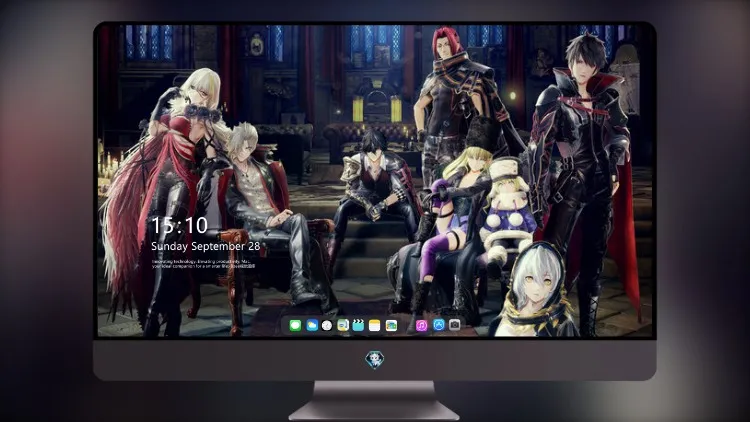Click the logo badge on monitor chin
This screenshot has width=750, height=422.
click(x=375, y=359)
